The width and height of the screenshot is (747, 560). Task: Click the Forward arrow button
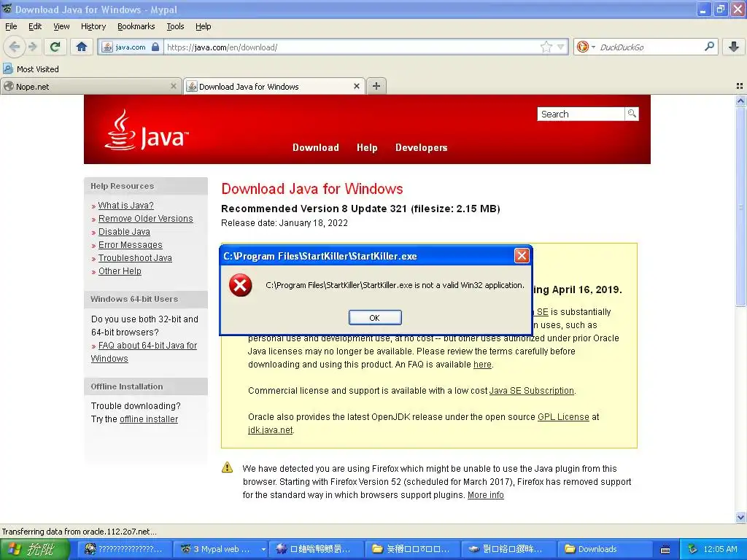pos(33,47)
